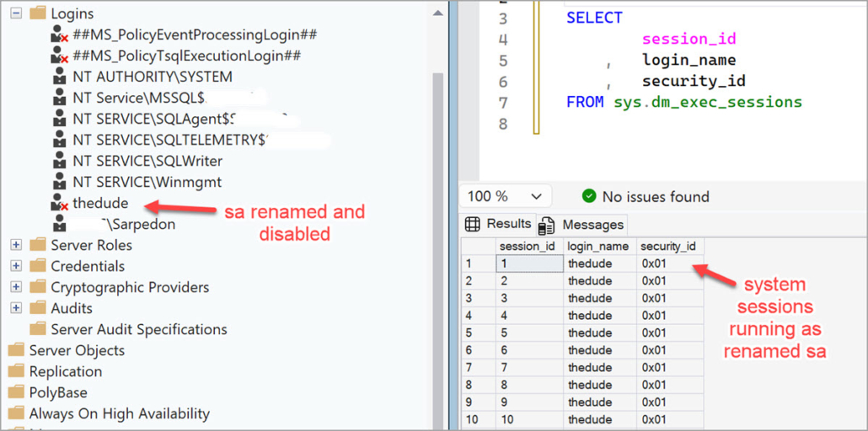Click the login_name column header
This screenshot has height=431, width=868.
point(600,246)
